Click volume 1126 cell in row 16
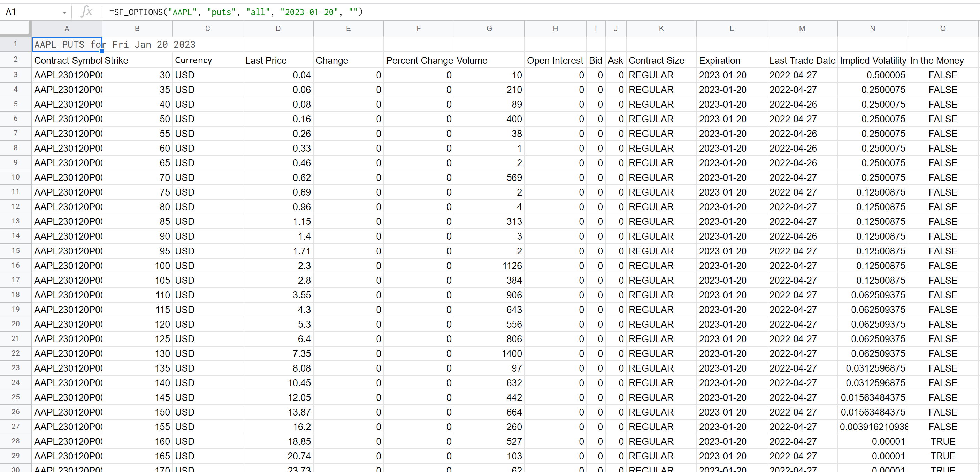 tap(489, 265)
